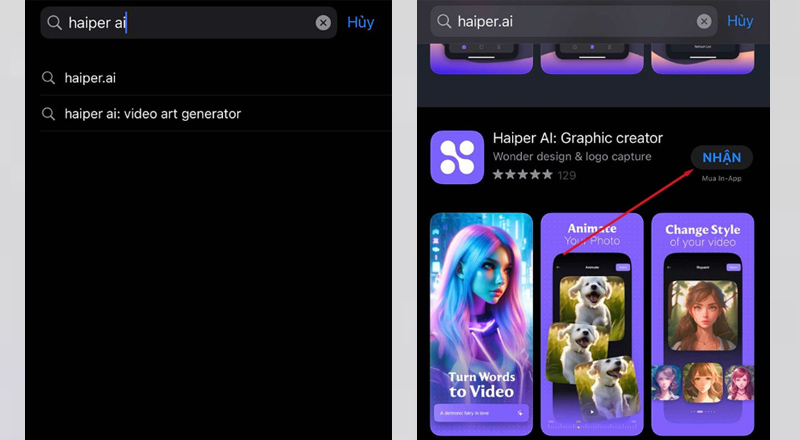Click magnifier icon in 'haiper ai' search bar
The height and width of the screenshot is (440, 800).
tap(54, 22)
